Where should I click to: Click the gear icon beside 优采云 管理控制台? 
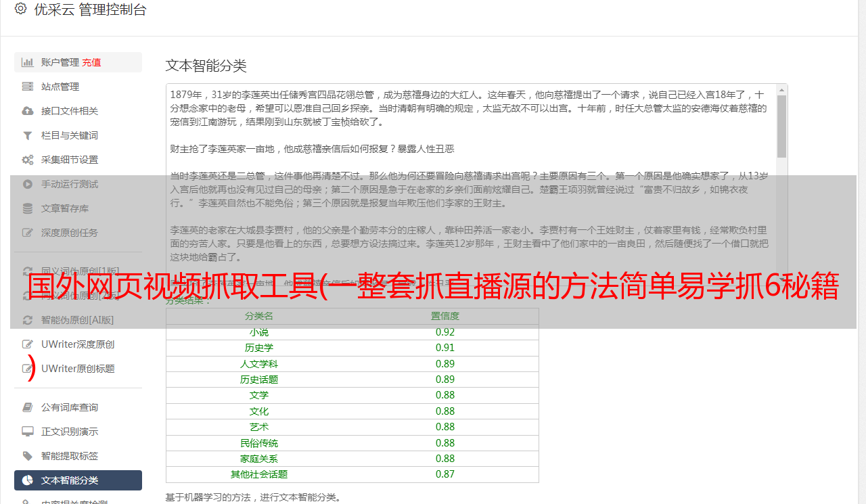[20, 9]
